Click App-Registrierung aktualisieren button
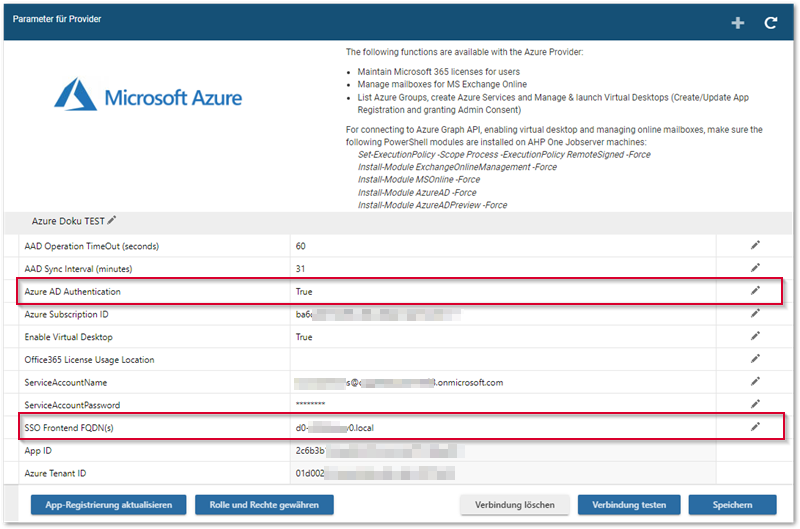800x529 pixels. [109, 505]
